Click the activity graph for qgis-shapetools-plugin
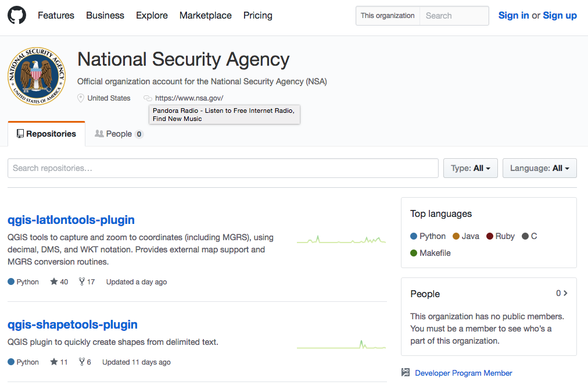The image size is (588, 385). 341,344
